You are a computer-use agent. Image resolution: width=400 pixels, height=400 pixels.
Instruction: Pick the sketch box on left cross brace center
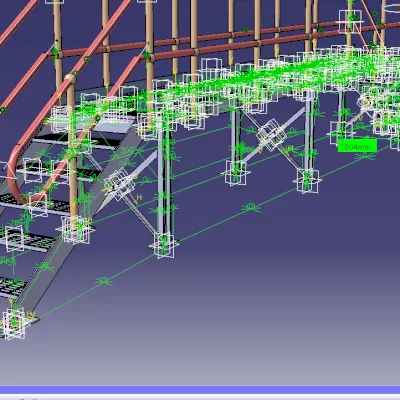pos(119,184)
